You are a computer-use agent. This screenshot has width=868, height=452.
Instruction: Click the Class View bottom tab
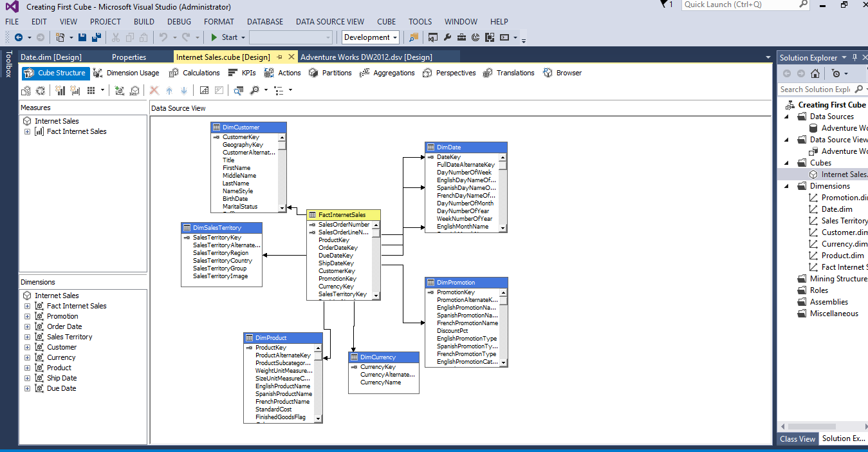click(x=797, y=438)
